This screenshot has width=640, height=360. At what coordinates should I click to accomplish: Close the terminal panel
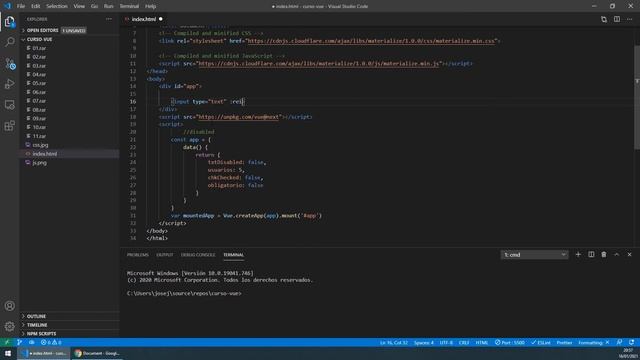(629, 254)
